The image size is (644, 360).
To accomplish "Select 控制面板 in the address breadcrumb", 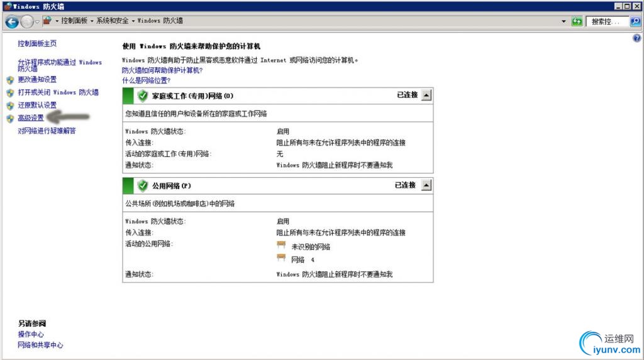I will 74,21.
